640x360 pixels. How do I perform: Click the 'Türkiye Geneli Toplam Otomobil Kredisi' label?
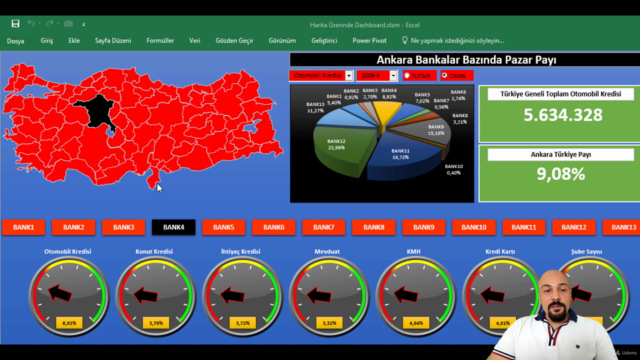(561, 94)
